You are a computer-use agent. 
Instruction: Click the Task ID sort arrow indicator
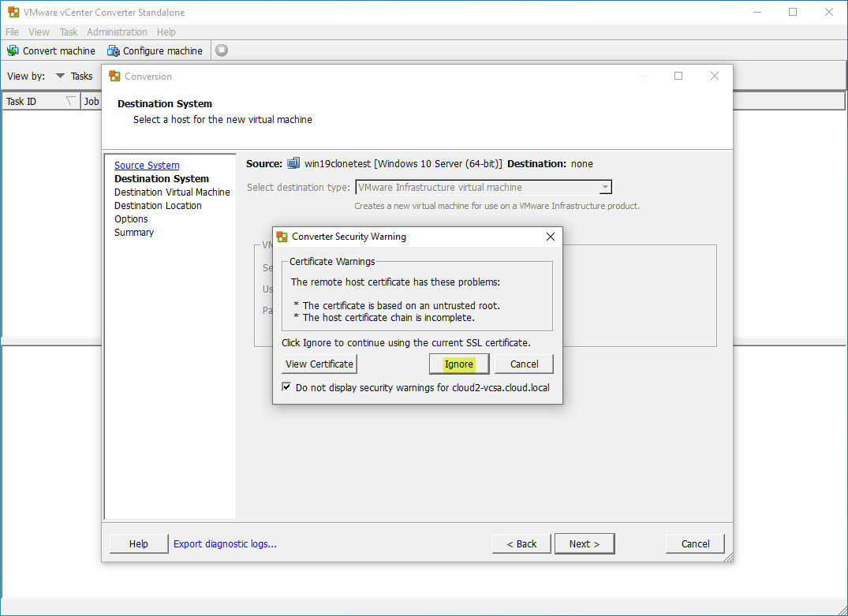click(70, 101)
